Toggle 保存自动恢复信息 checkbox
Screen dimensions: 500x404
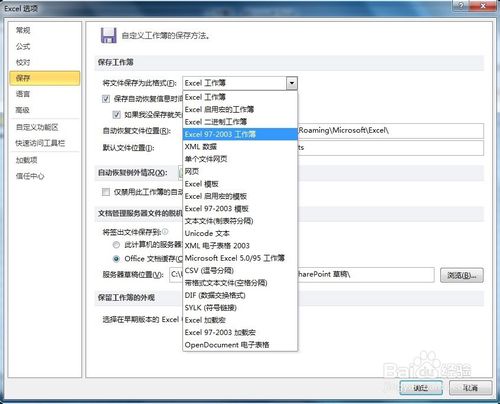point(106,99)
